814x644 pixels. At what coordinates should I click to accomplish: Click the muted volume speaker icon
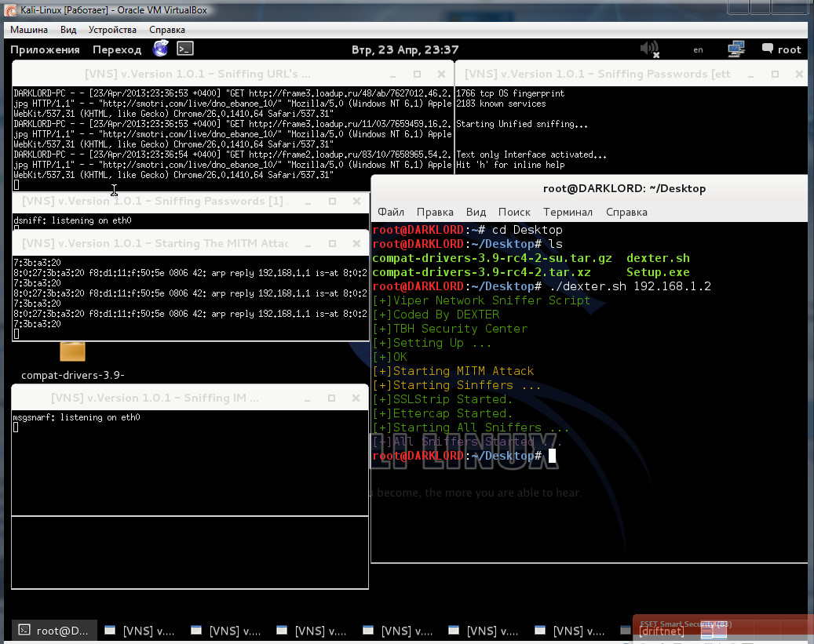click(649, 49)
